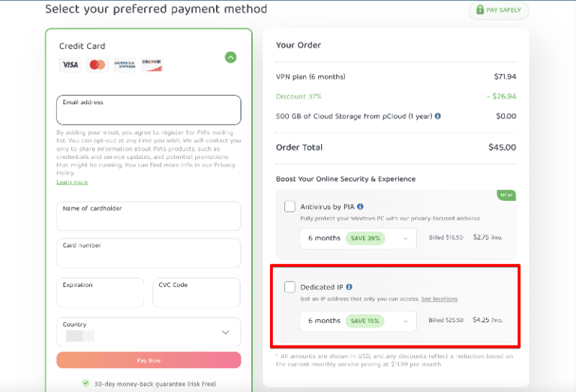Click the Dedicated IP info icon
The width and height of the screenshot is (576, 392).
[349, 287]
